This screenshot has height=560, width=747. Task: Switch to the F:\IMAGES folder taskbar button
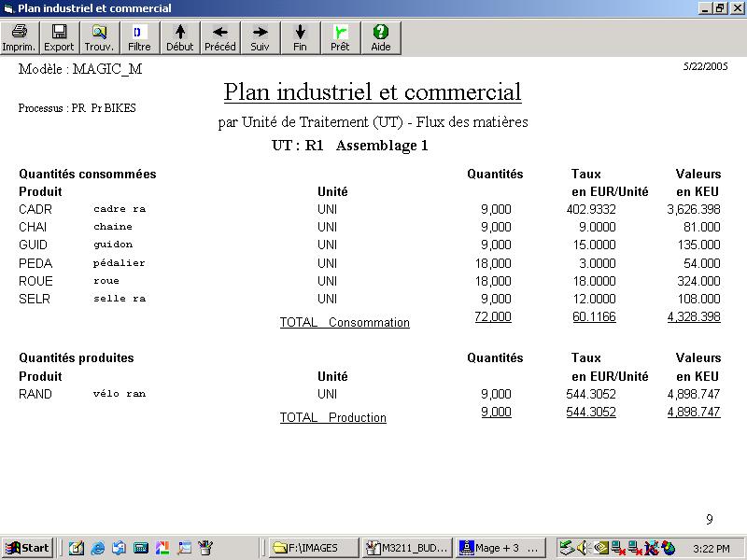click(314, 548)
